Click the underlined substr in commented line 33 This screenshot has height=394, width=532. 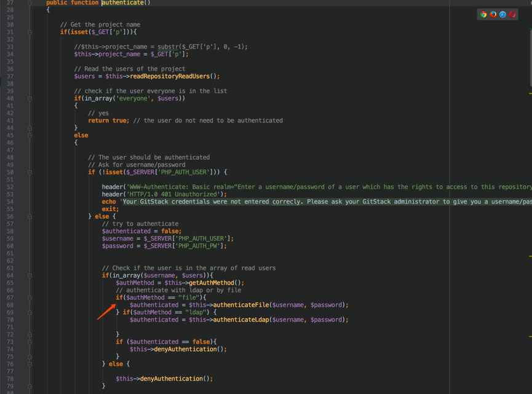point(168,47)
